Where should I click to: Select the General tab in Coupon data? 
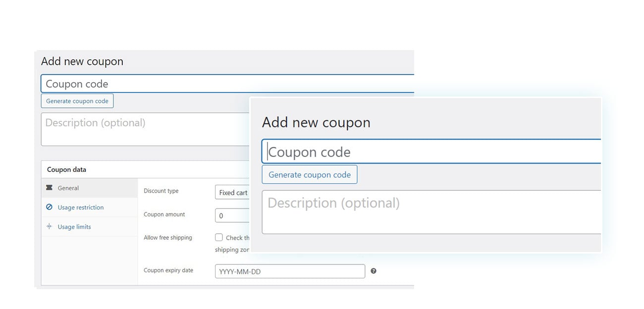coord(68,188)
